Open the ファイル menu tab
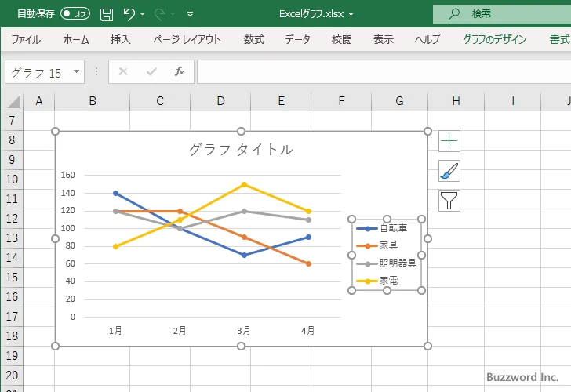The width and height of the screenshot is (571, 392). [x=26, y=39]
